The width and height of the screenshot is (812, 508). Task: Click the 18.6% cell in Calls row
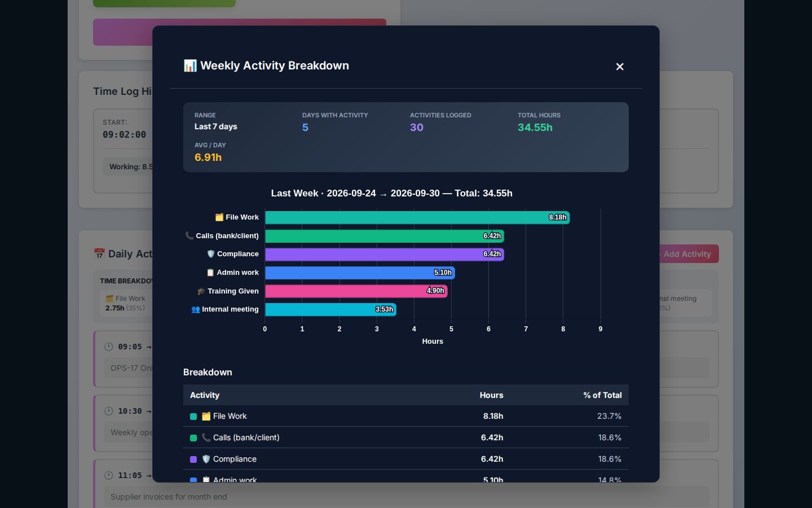[610, 437]
